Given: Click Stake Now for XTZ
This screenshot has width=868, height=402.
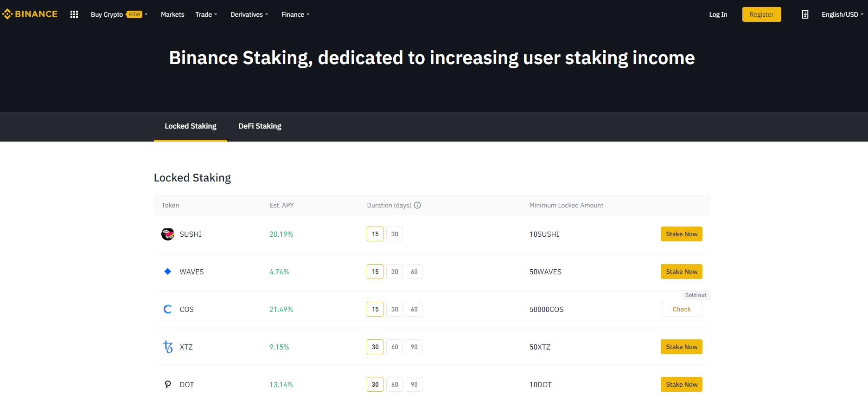Looking at the screenshot, I should 682,347.
